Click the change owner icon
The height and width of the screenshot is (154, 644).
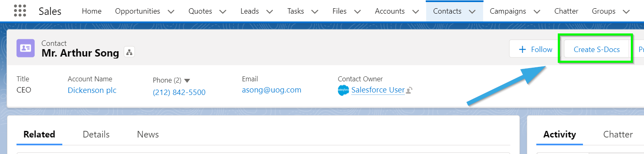(x=409, y=90)
